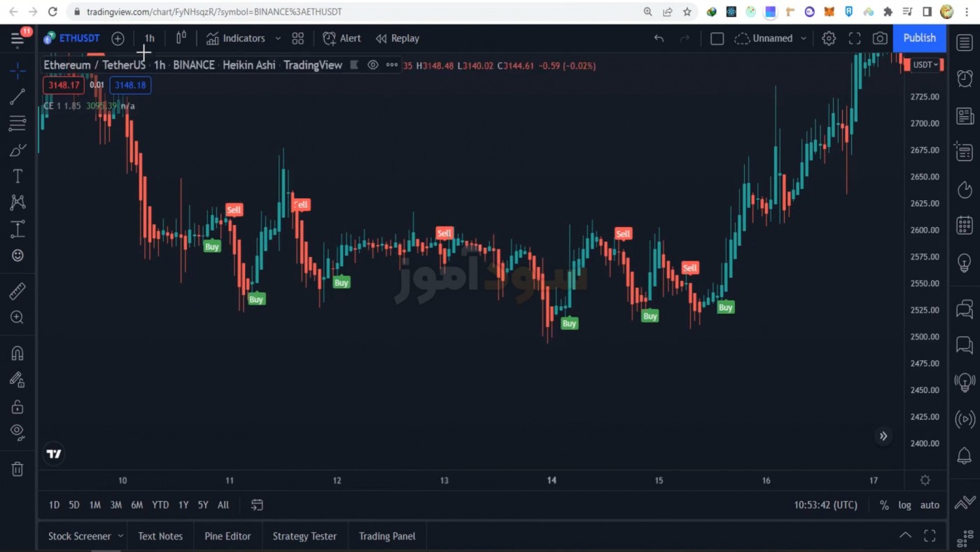Image resolution: width=980 pixels, height=552 pixels.
Task: Toggle stay in drawing mode
Action: click(x=17, y=380)
